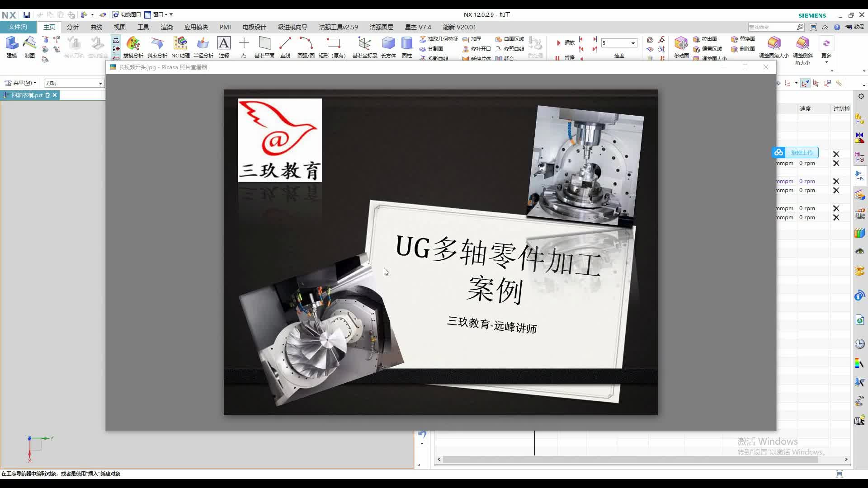The width and height of the screenshot is (868, 488).
Task: Toggle visibility of first operation entry
Action: tap(835, 154)
